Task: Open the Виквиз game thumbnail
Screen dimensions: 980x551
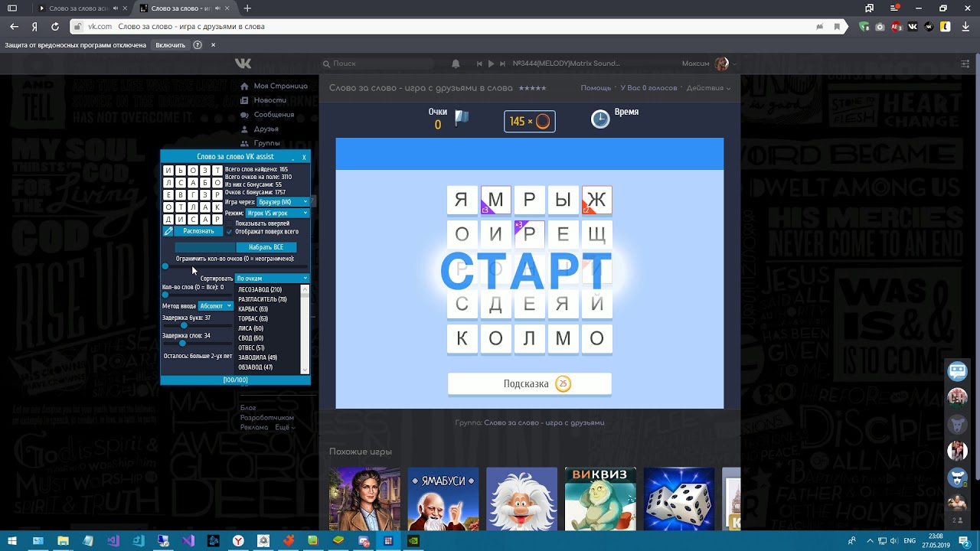Action: click(x=600, y=499)
